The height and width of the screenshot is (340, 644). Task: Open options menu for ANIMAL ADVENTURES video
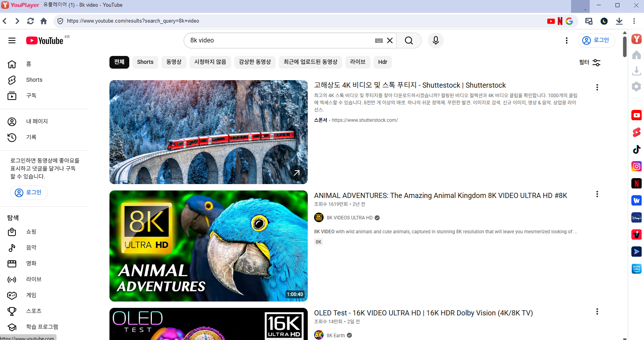(x=597, y=194)
